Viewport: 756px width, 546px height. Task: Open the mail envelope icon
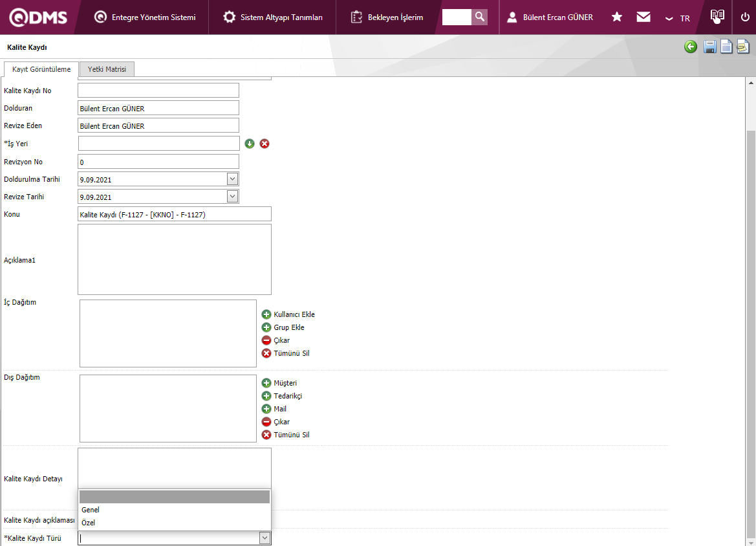(x=643, y=17)
